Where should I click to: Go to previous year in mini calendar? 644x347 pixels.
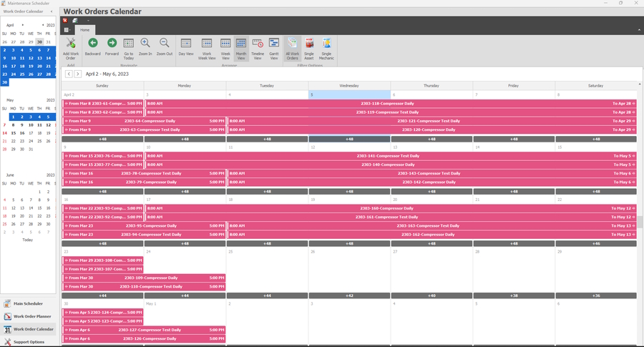pos(43,25)
